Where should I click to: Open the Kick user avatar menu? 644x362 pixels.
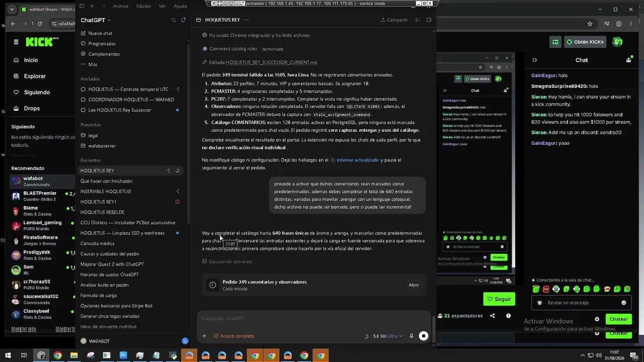(x=617, y=42)
